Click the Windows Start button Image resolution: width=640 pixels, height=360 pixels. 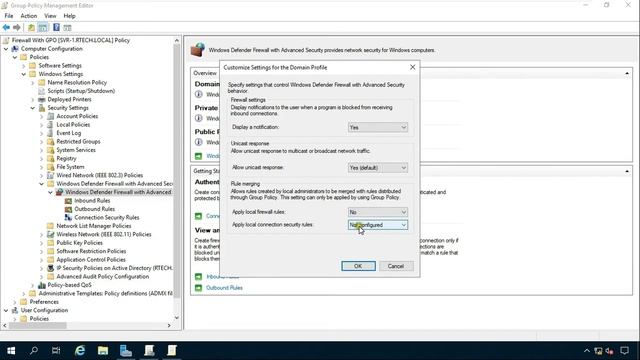11,351
